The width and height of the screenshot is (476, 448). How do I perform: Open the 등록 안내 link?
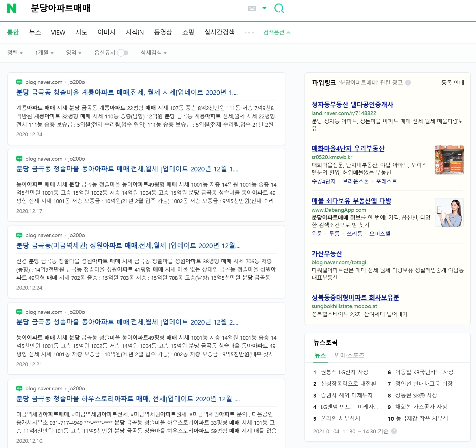(x=453, y=83)
